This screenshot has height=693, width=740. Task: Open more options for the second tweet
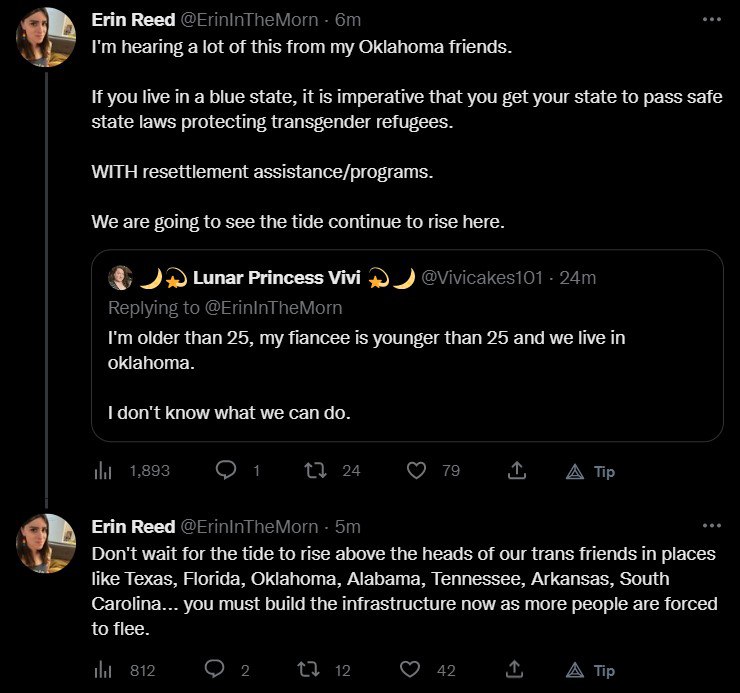click(x=711, y=526)
